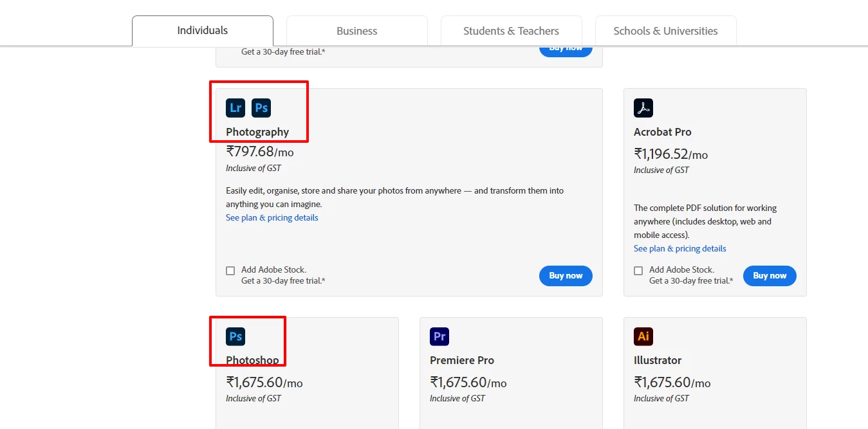Click the Illustrator Ai icon
Screen dimensions: 868x429
point(643,336)
